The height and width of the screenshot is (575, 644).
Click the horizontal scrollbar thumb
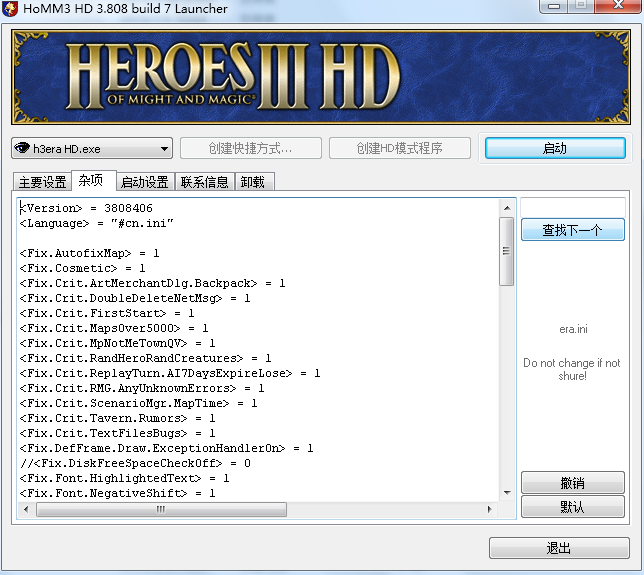161,509
